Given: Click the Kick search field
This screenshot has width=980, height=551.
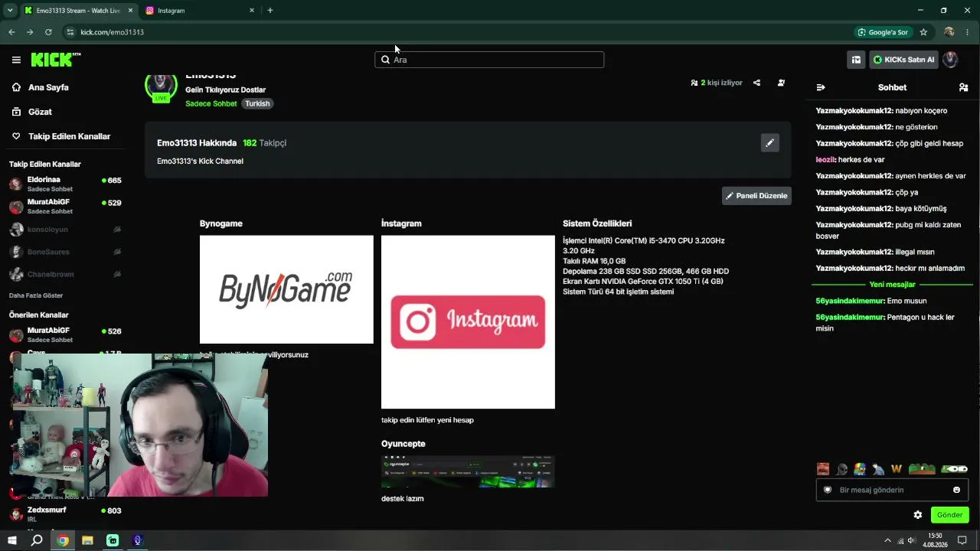Looking at the screenshot, I should [489, 60].
